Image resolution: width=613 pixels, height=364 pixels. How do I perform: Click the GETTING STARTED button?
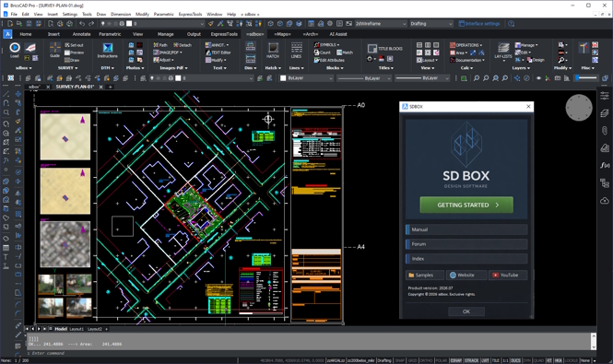pyautogui.click(x=466, y=205)
